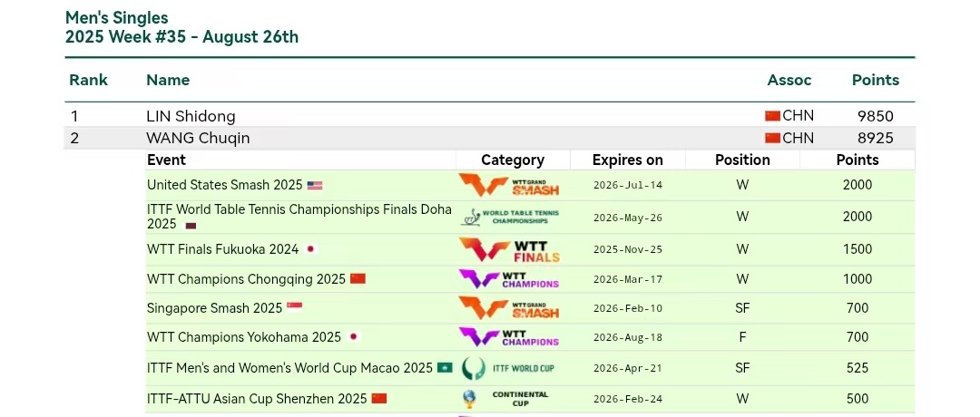The height and width of the screenshot is (417, 980).
Task: Expand LIN Shidong's ranking details
Action: pyautogui.click(x=490, y=116)
